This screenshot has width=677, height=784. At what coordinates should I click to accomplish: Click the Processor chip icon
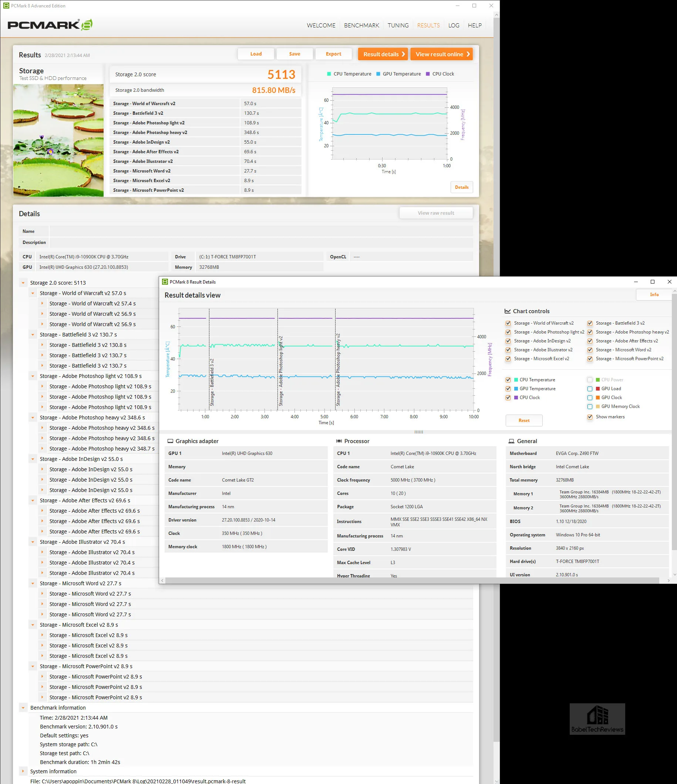click(x=339, y=441)
